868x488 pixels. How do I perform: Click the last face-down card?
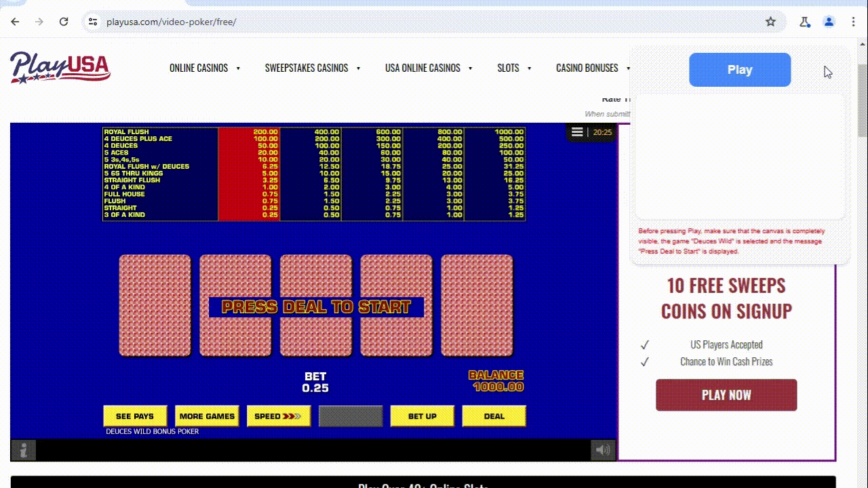pyautogui.click(x=477, y=306)
